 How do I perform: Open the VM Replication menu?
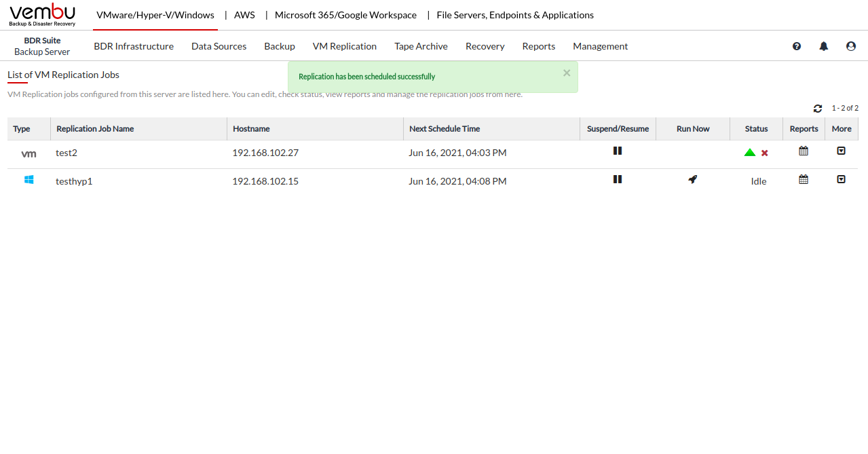click(x=345, y=46)
